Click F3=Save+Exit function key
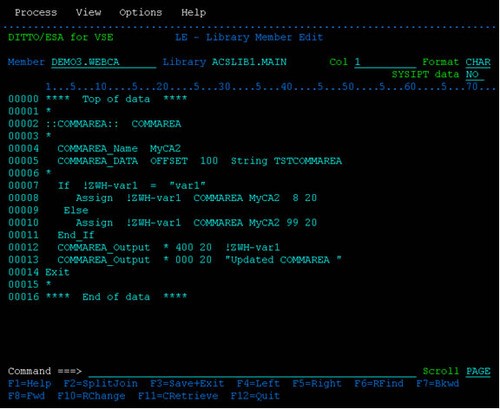Screen dimensions: 500x409 click(x=187, y=384)
